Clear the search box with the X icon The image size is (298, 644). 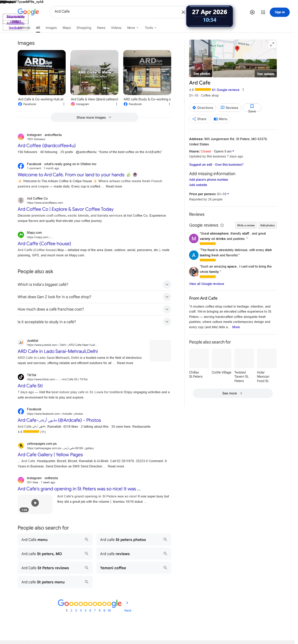(183, 12)
